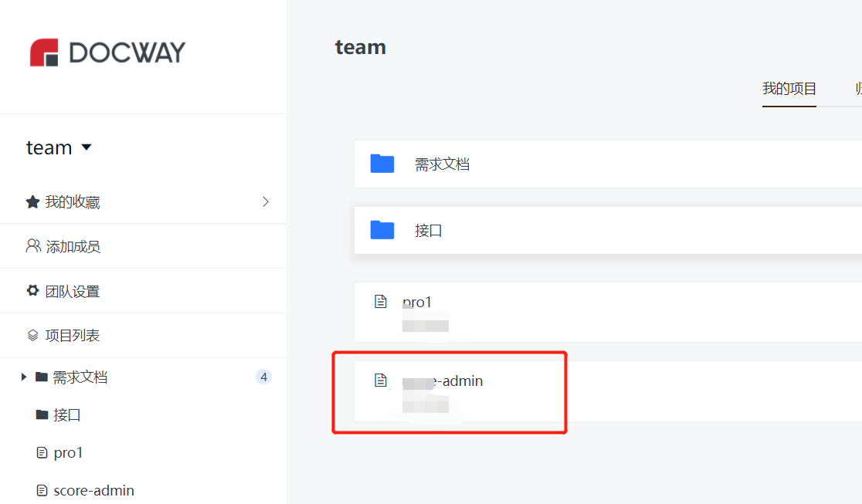Image resolution: width=862 pixels, height=504 pixels.
Task: Open the team name dropdown arrow
Action: [x=85, y=147]
